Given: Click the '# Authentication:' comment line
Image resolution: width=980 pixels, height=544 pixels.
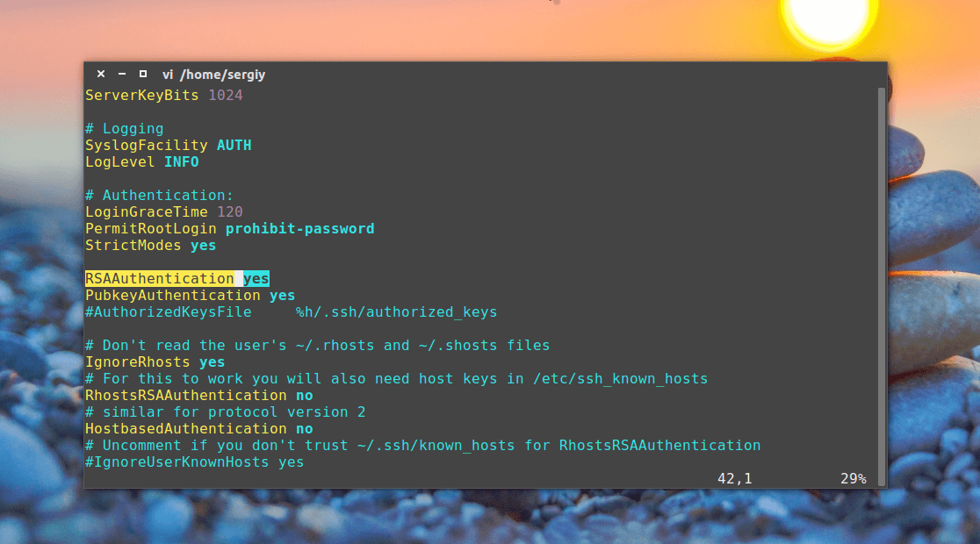Looking at the screenshot, I should click(159, 195).
